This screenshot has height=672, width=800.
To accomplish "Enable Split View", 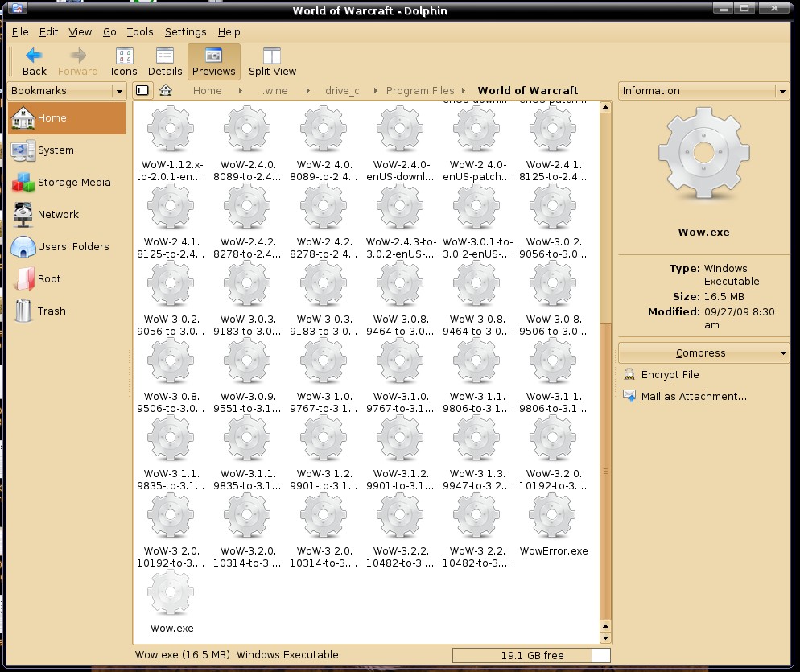I will coord(272,62).
